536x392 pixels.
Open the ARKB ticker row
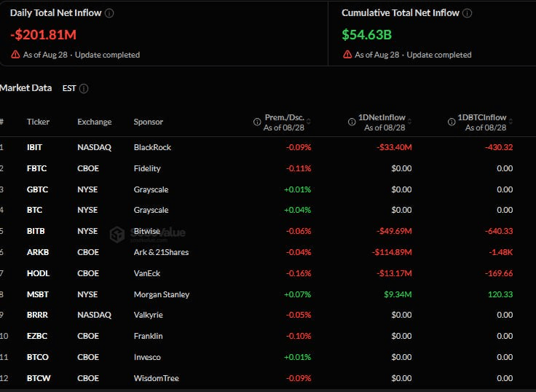pos(268,252)
